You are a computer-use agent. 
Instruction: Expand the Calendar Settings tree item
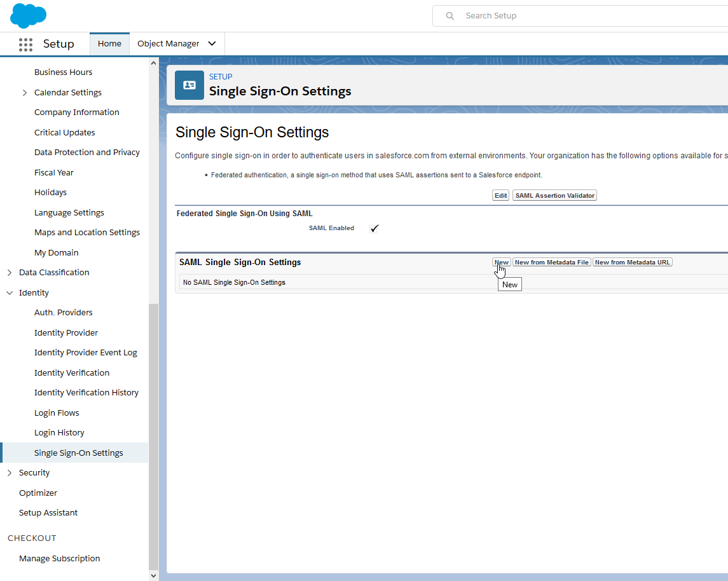(x=25, y=93)
